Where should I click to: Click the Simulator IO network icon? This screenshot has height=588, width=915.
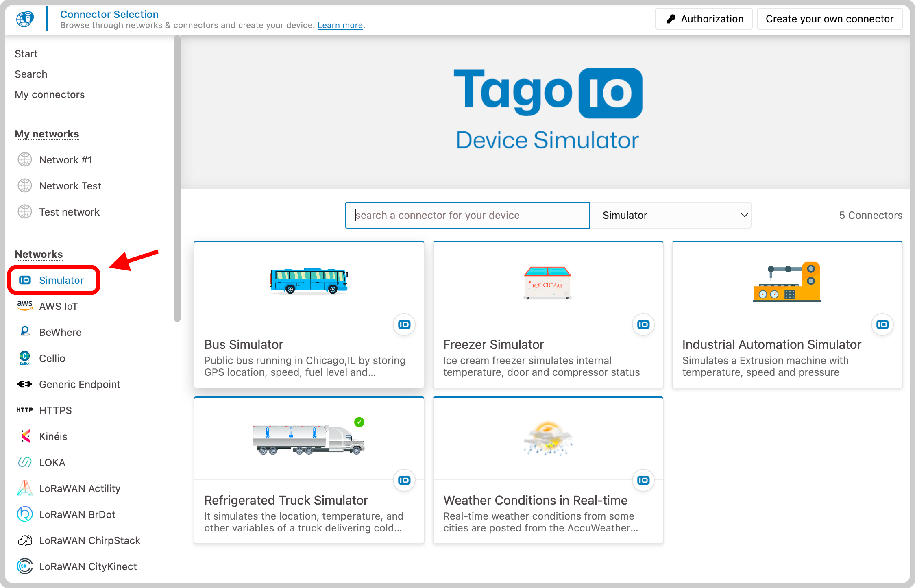[25, 280]
